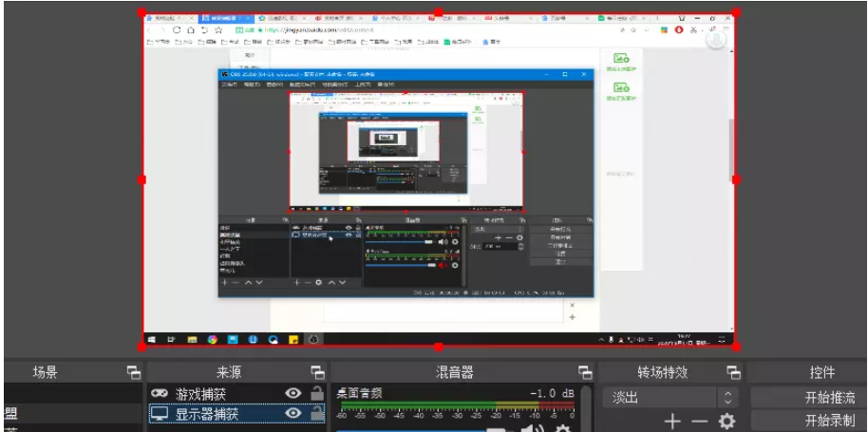This screenshot has width=868, height=432.
Task: Click the gamepad icon beside 游戏捕获
Action: [160, 393]
